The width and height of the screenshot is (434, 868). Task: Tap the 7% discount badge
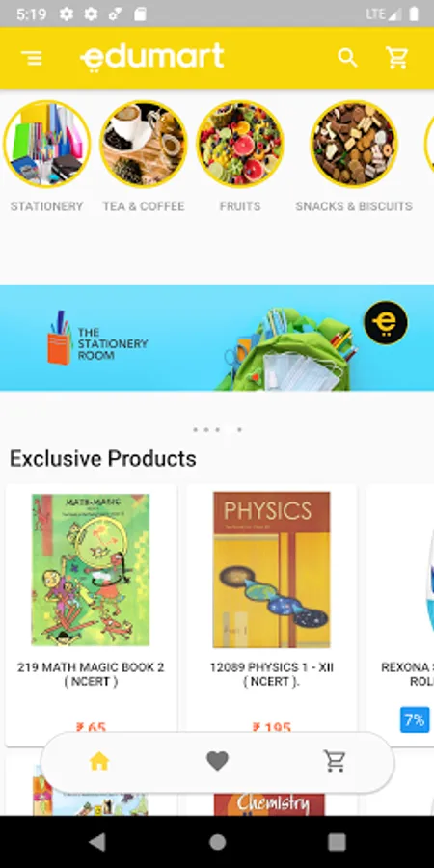415,719
